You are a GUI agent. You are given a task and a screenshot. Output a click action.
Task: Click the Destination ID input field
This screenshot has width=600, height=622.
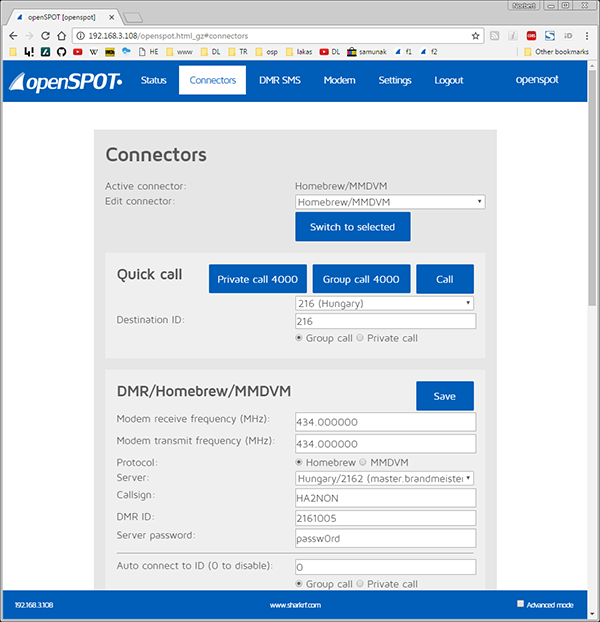coord(385,321)
